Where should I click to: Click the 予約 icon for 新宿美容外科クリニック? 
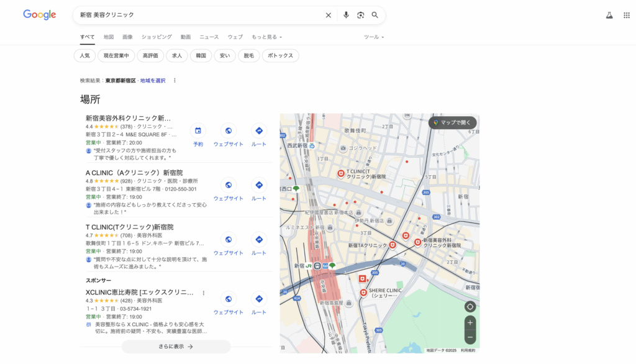point(198,131)
